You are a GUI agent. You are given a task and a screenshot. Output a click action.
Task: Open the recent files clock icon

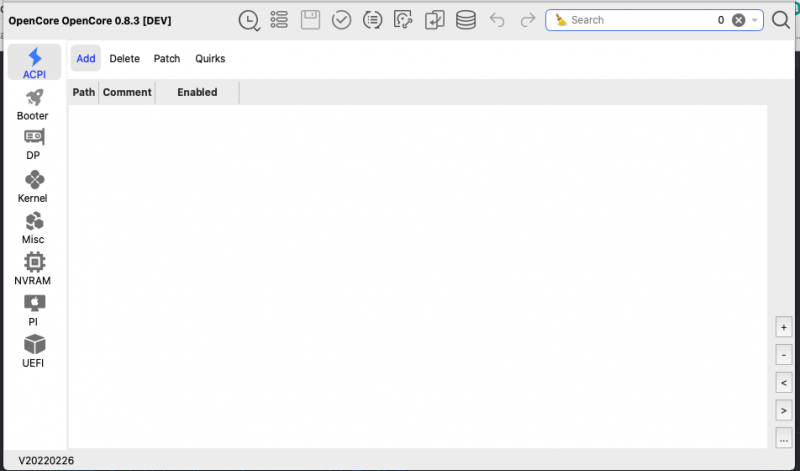[x=249, y=20]
